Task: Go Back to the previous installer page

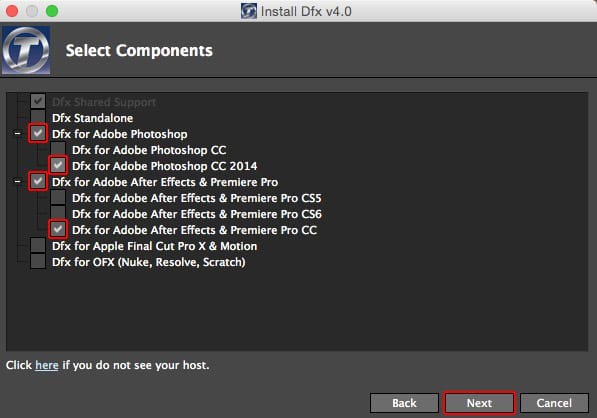Action: click(404, 403)
